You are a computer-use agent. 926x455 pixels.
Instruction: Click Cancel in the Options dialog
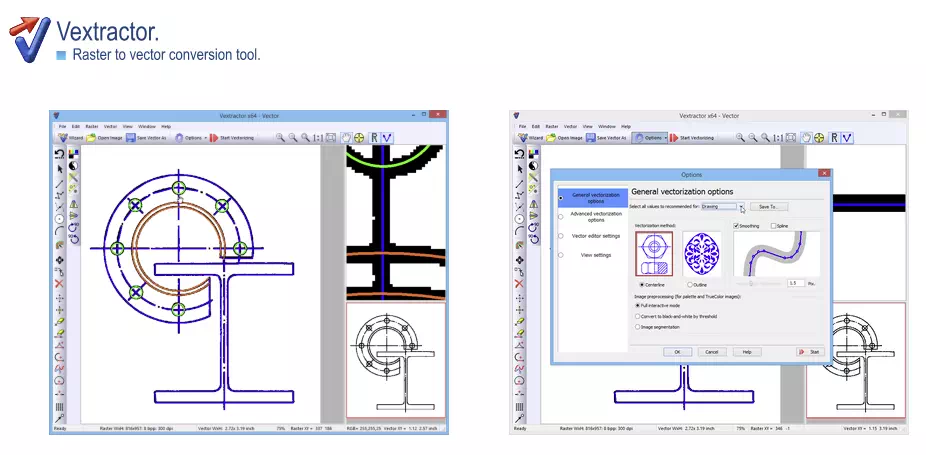tap(712, 352)
